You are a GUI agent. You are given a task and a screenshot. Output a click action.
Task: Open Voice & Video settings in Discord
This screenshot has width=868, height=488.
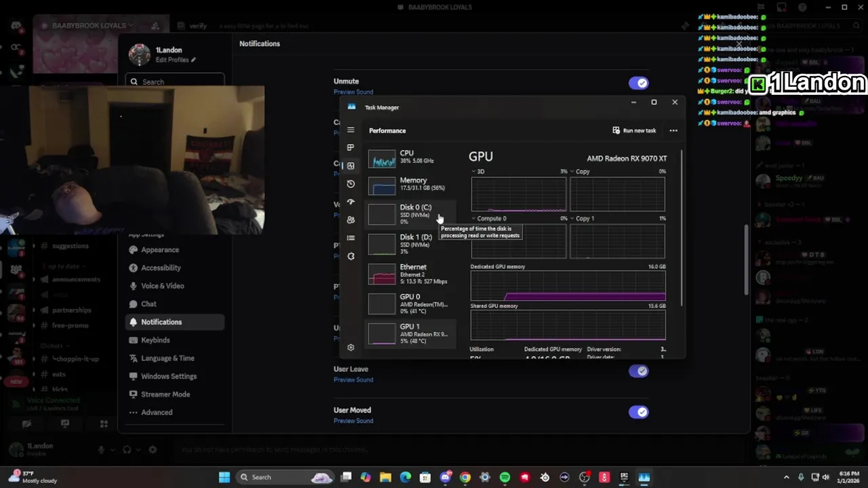point(175,286)
